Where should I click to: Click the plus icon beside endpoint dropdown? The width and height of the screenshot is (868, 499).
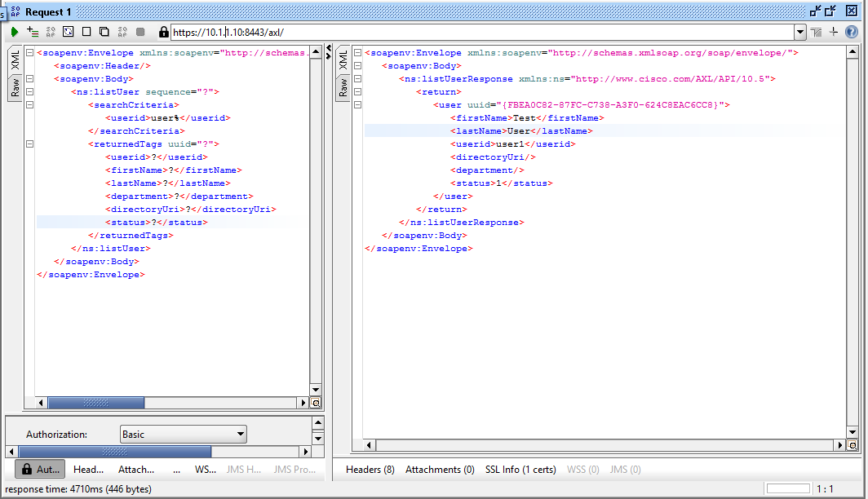(x=833, y=32)
